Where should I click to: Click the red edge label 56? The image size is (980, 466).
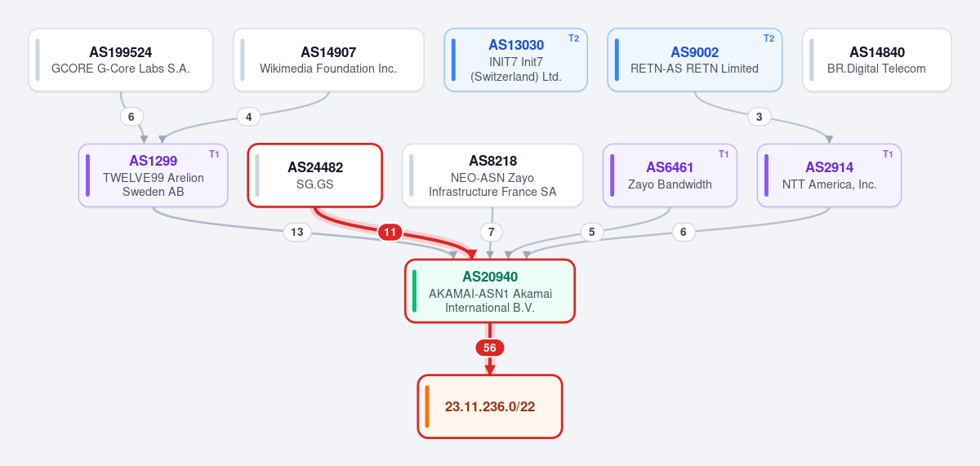pos(490,348)
